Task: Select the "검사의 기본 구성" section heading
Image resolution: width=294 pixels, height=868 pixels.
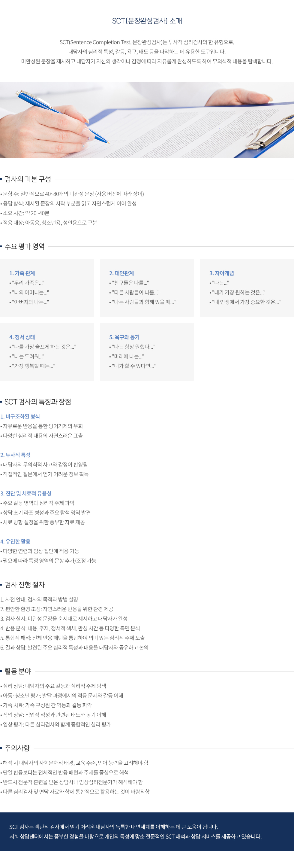Action: 28,179
